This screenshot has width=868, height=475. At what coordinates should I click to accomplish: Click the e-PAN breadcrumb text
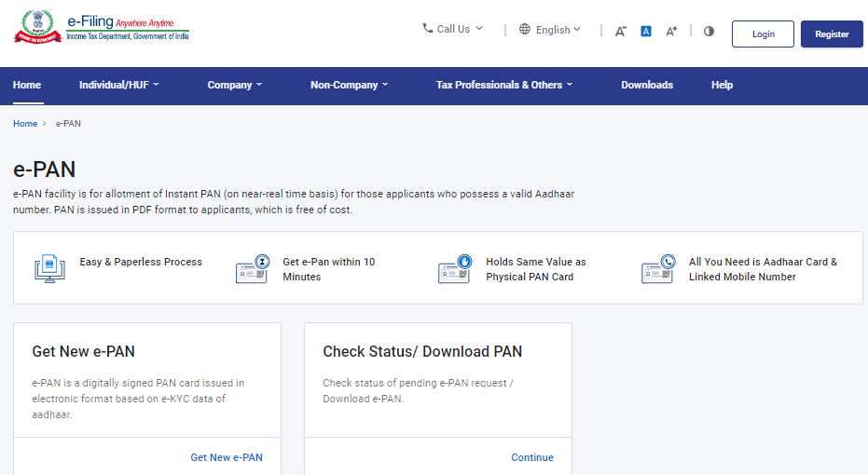click(68, 123)
